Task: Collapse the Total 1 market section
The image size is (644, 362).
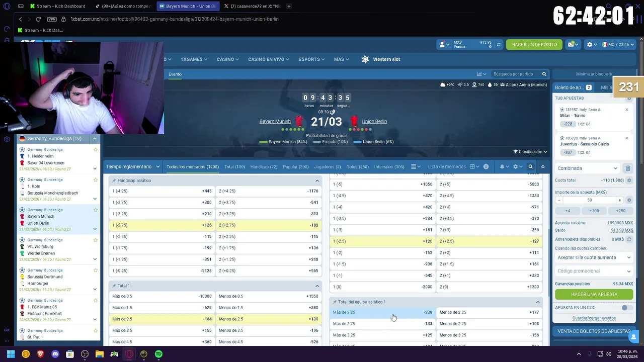Action: (317, 286)
